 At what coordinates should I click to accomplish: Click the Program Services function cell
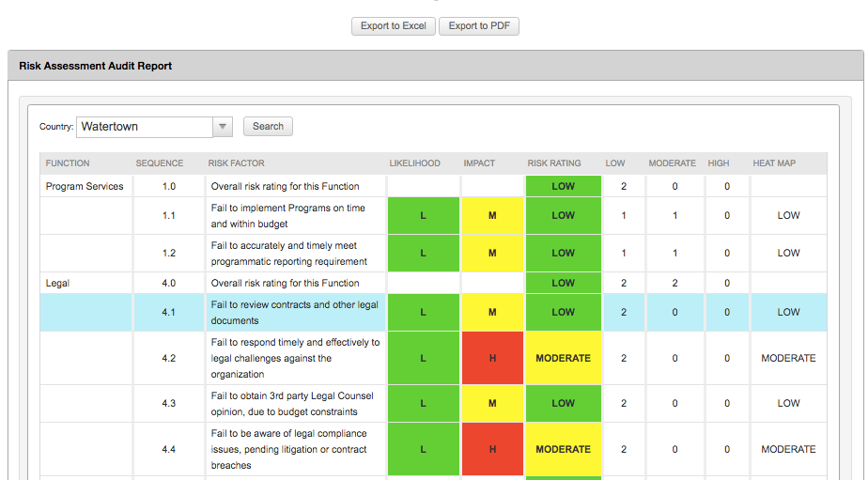tap(85, 187)
